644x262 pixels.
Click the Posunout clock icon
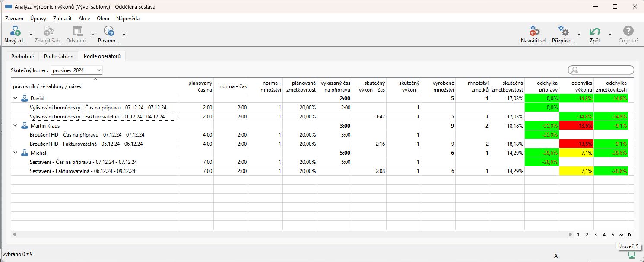[108, 32]
